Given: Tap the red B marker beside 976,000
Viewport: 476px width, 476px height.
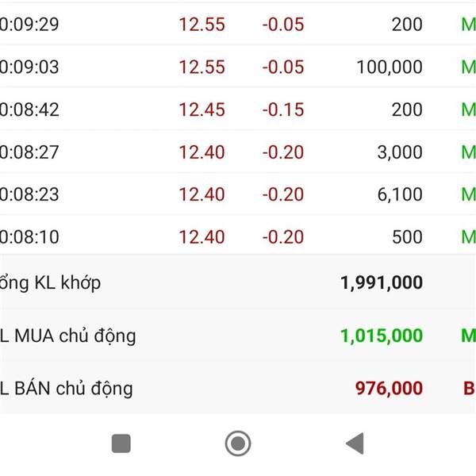Looking at the screenshot, I should (x=470, y=388).
